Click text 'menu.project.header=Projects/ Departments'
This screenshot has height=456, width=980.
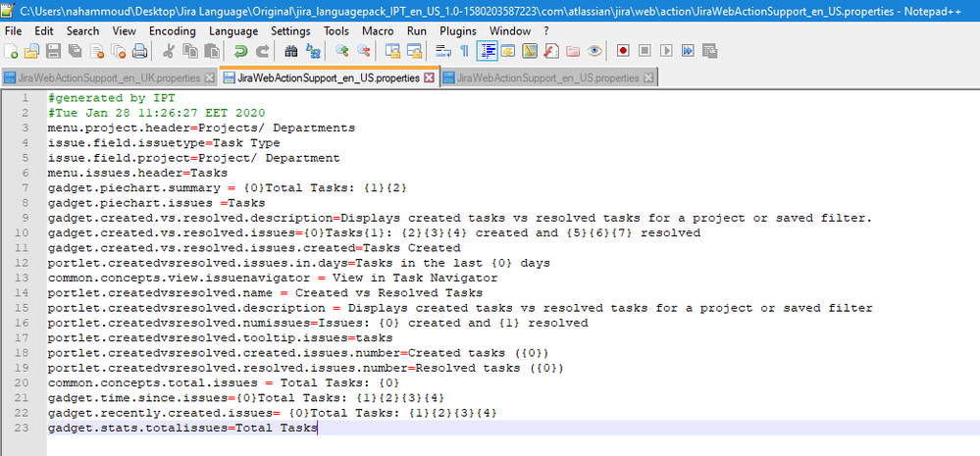pyautogui.click(x=201, y=128)
